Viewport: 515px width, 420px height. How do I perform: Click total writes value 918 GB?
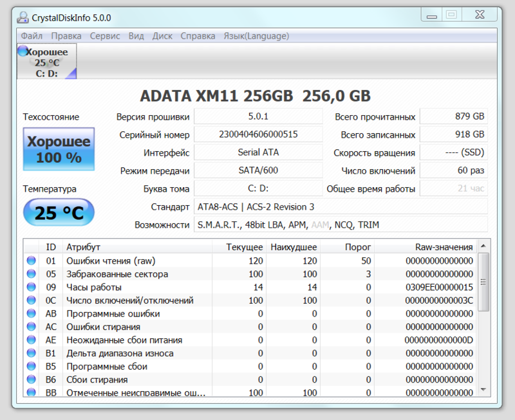454,134
